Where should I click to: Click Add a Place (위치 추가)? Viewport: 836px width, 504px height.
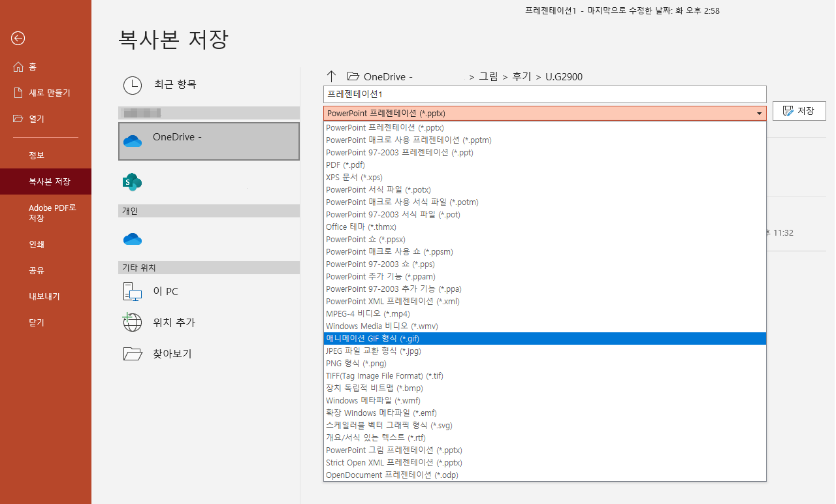pos(209,323)
